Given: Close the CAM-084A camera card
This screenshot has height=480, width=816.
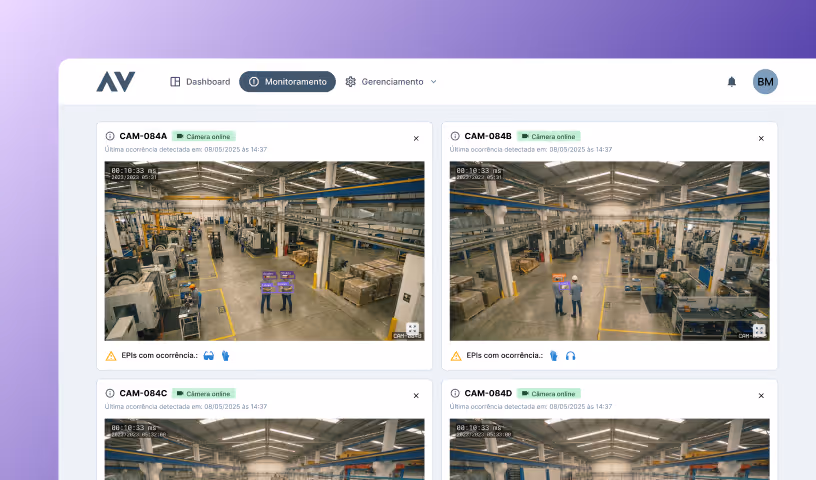Looking at the screenshot, I should click(x=416, y=138).
